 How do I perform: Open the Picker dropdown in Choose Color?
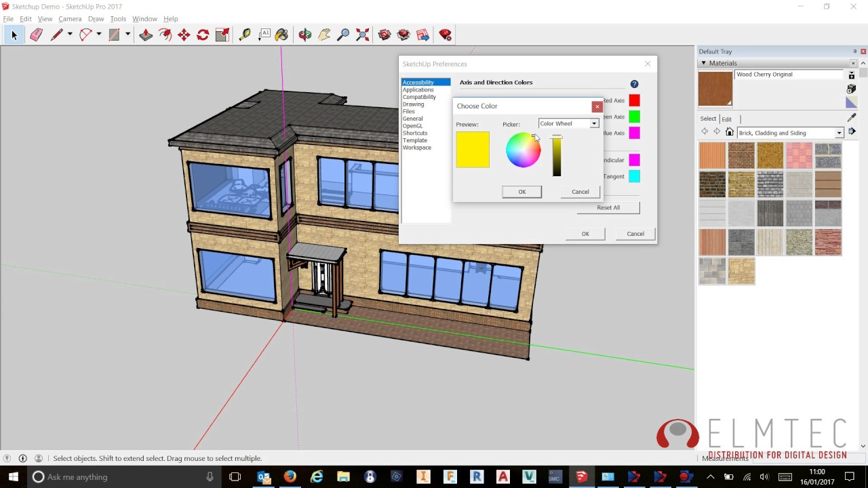click(593, 123)
